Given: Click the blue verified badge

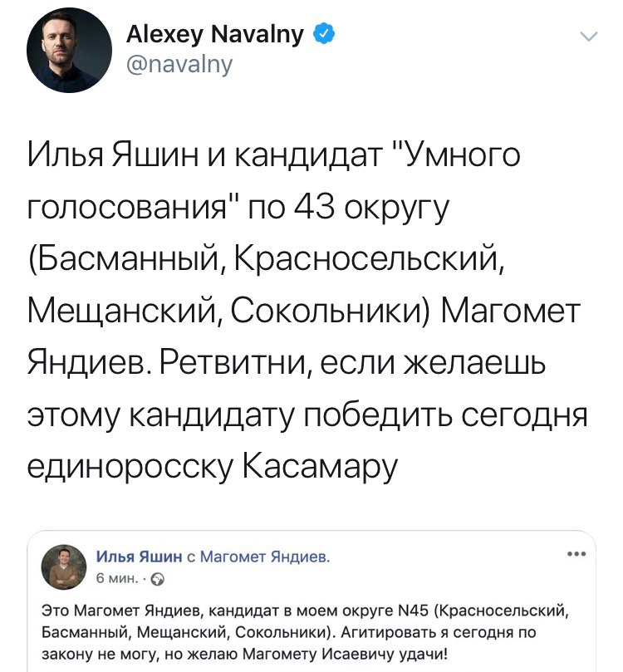Looking at the screenshot, I should 324,35.
